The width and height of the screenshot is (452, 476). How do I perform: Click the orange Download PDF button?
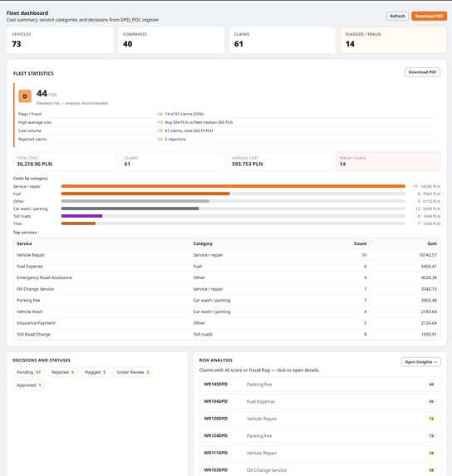click(x=429, y=16)
